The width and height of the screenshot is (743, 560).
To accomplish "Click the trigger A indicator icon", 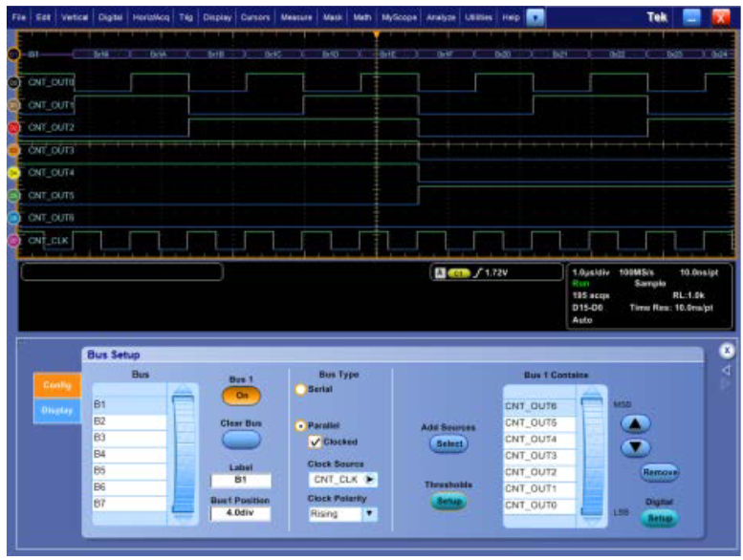I will (x=440, y=272).
